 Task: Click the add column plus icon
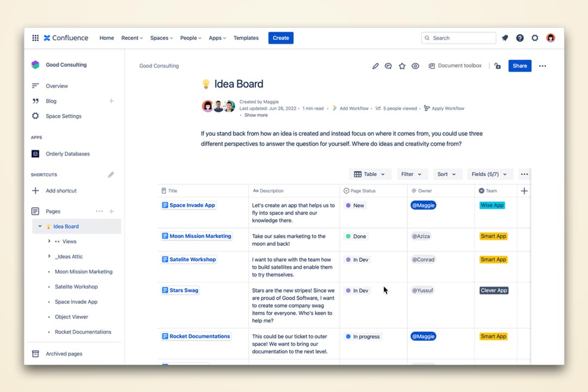[524, 191]
